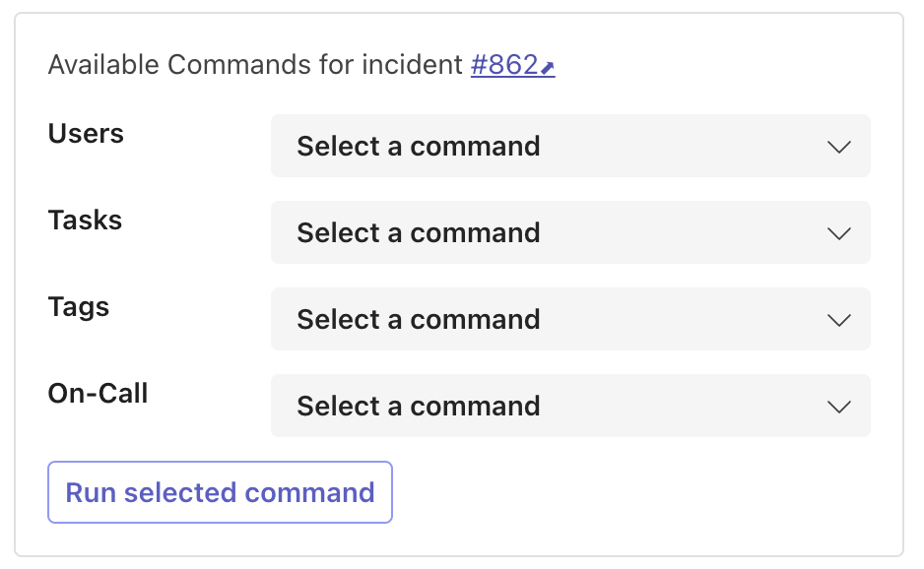Click the 'Available Commands for incident' heading text
The height and width of the screenshot is (569, 924).
point(255,65)
